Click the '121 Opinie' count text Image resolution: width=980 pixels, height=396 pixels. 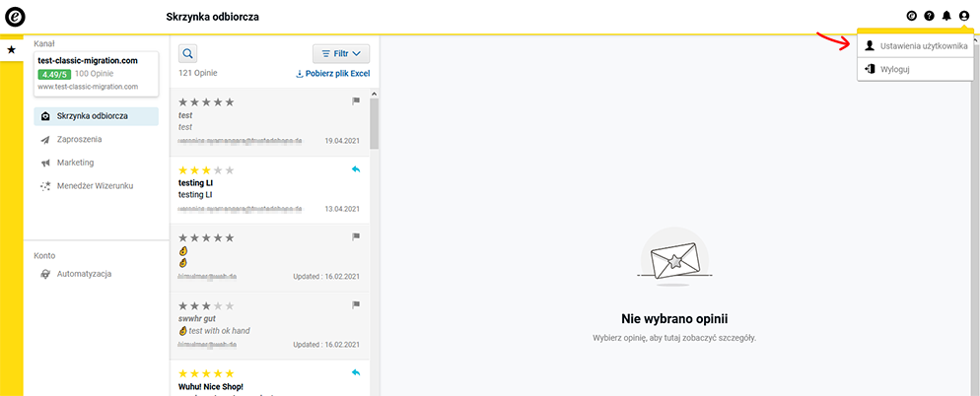(x=198, y=73)
